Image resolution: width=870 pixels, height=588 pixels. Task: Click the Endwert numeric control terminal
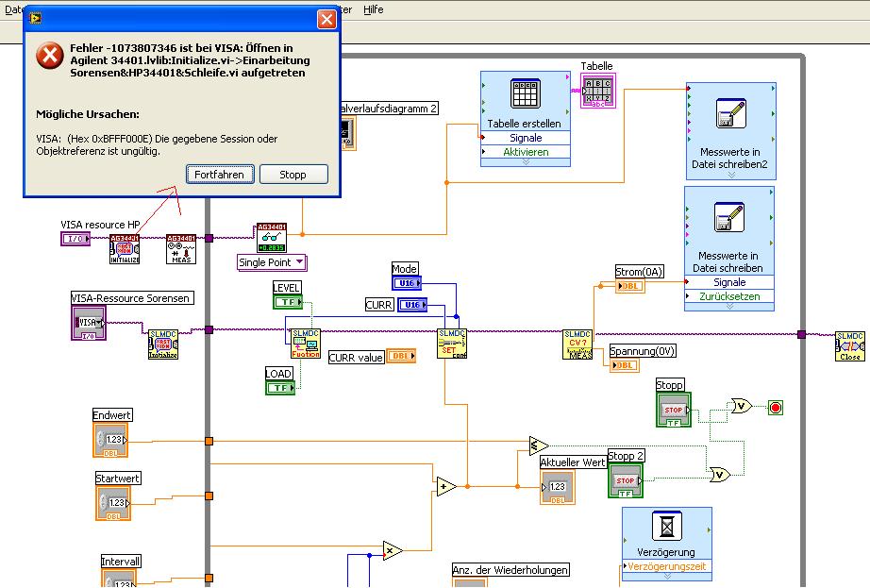112,440
